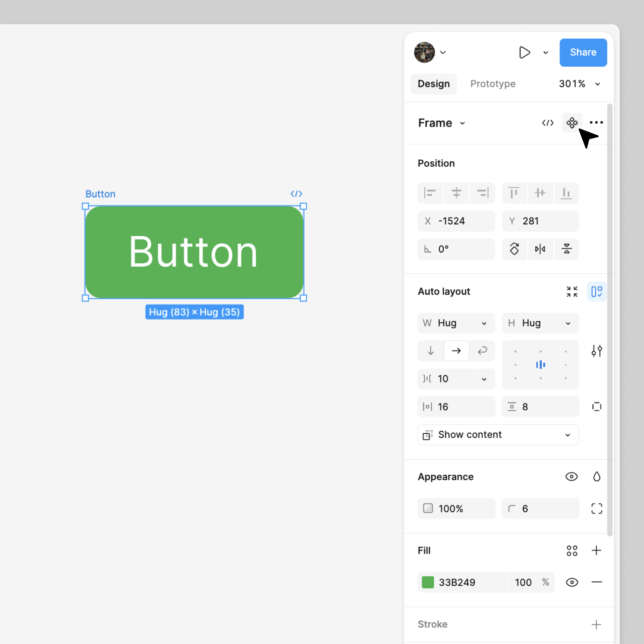Open auto layout advanced settings icon

point(596,351)
